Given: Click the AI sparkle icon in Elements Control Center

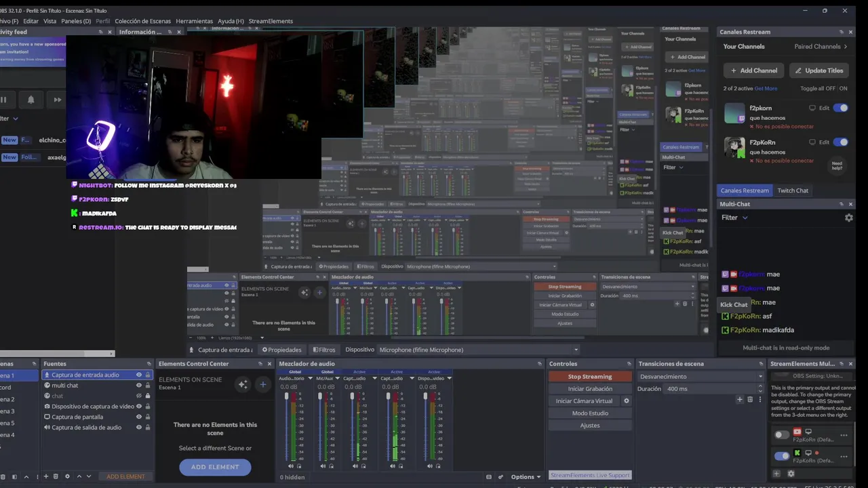Looking at the screenshot, I should click(242, 384).
